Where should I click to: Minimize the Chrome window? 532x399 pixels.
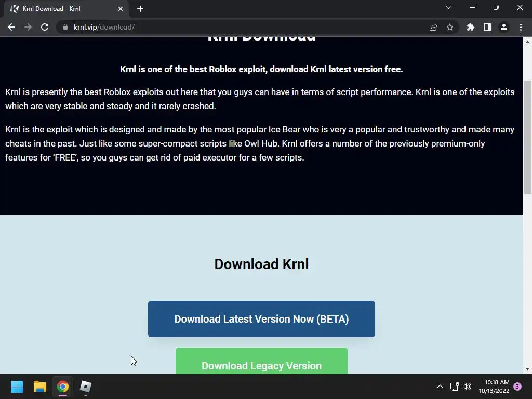click(472, 7)
